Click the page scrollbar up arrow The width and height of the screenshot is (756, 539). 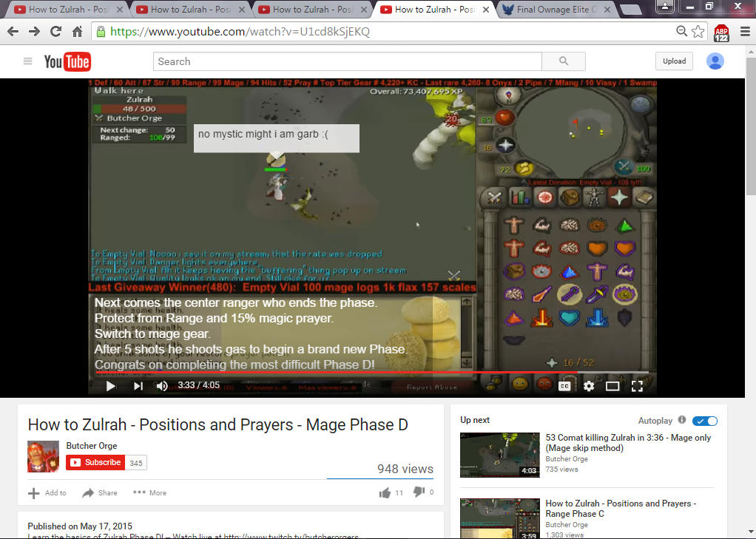pyautogui.click(x=751, y=51)
